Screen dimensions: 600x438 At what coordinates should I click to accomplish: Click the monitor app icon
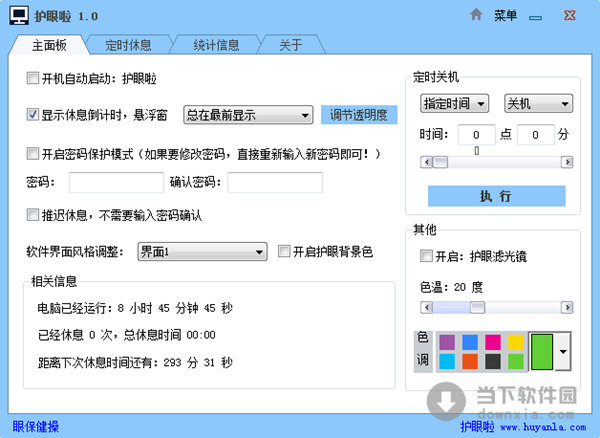pos(19,16)
